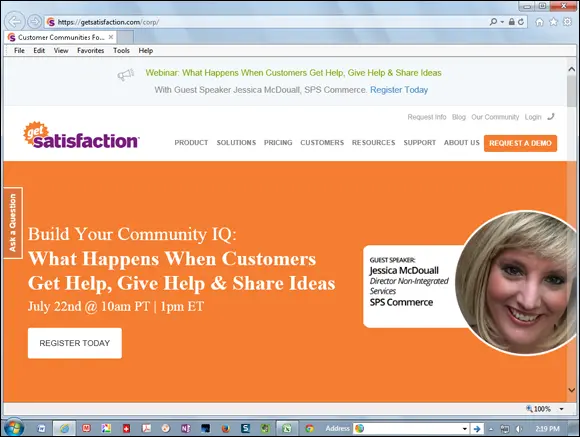Viewport: 580px width, 437px height.
Task: Launch Chrome from the taskbar
Action: [x=309, y=428]
